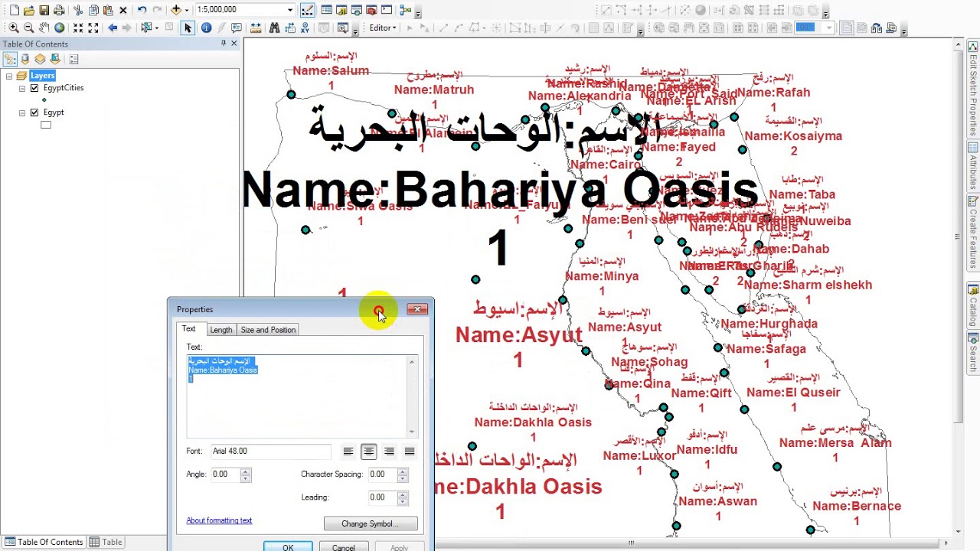Go back to previous extent with the arrow

113,28
